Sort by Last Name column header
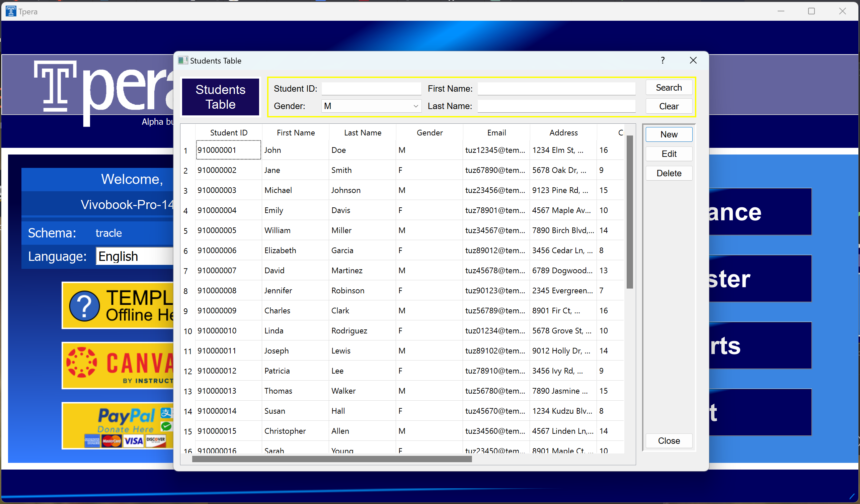This screenshot has height=504, width=860. click(363, 133)
